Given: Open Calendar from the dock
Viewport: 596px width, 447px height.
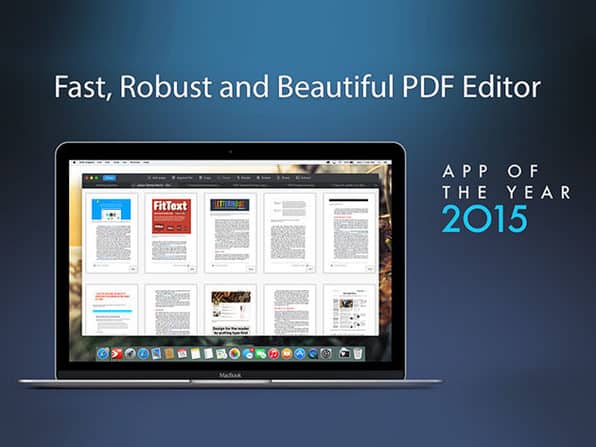Looking at the screenshot, I should point(182,354).
